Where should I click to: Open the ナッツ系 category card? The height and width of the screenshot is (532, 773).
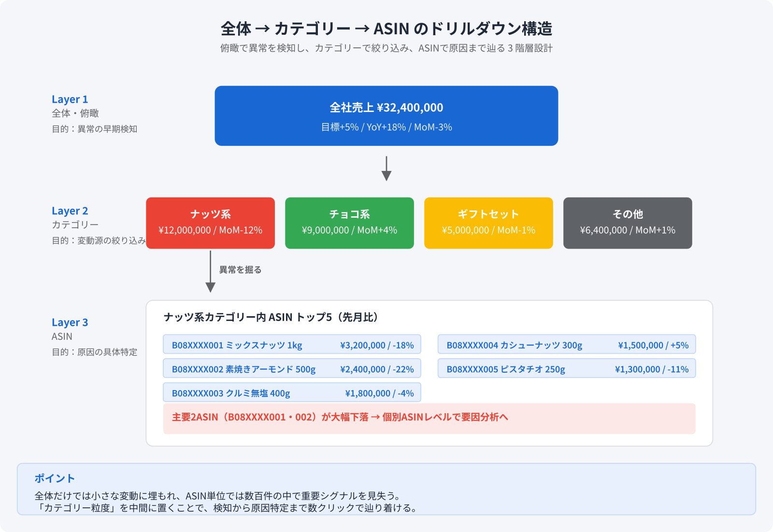(x=210, y=223)
